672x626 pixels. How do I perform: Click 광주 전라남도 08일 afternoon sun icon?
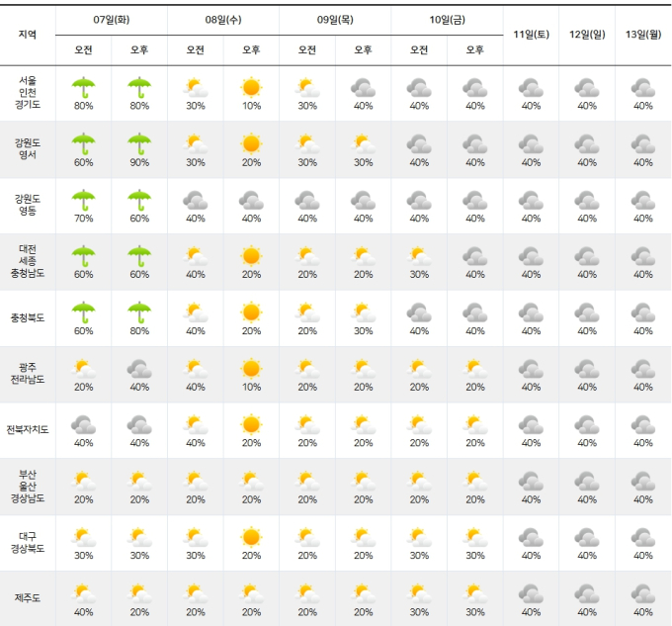point(251,368)
